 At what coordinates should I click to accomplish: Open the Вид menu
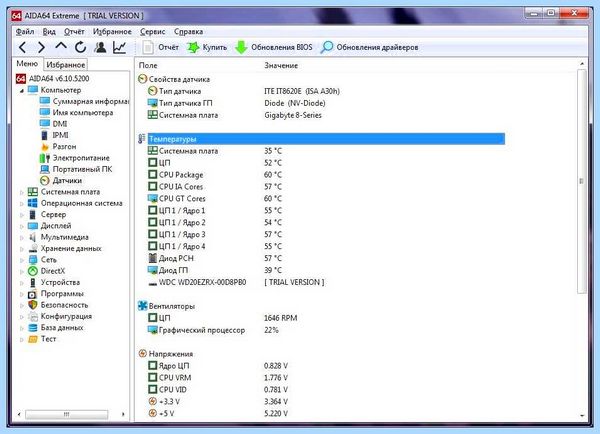pyautogui.click(x=49, y=32)
